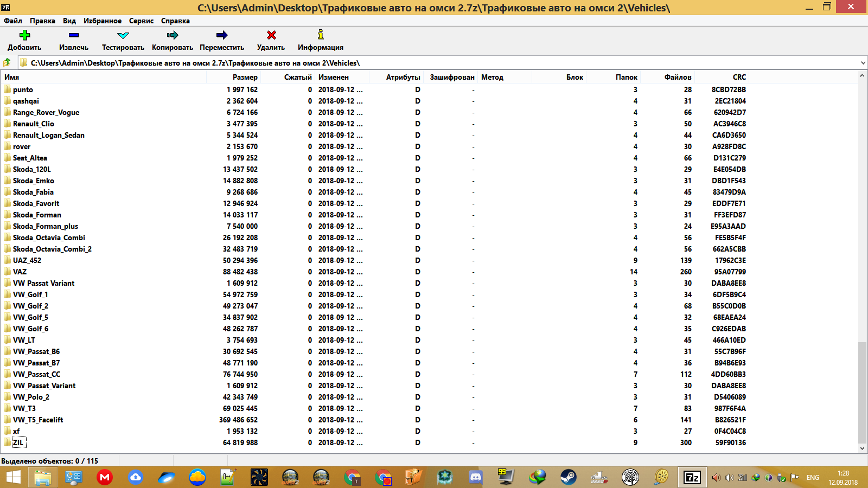Sort by the Размер column header

pos(233,77)
